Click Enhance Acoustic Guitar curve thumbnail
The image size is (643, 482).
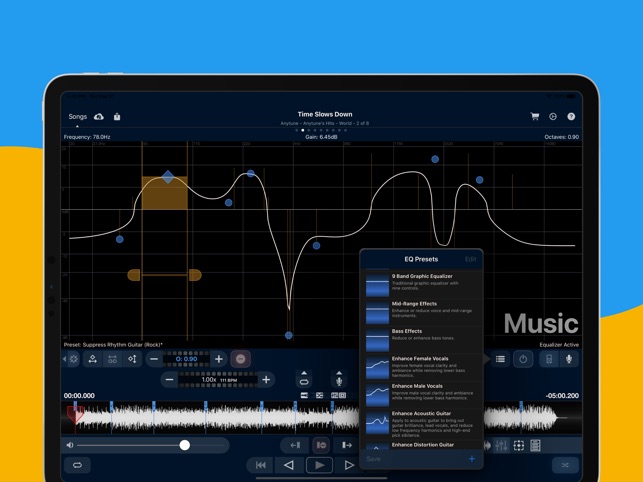click(x=377, y=422)
